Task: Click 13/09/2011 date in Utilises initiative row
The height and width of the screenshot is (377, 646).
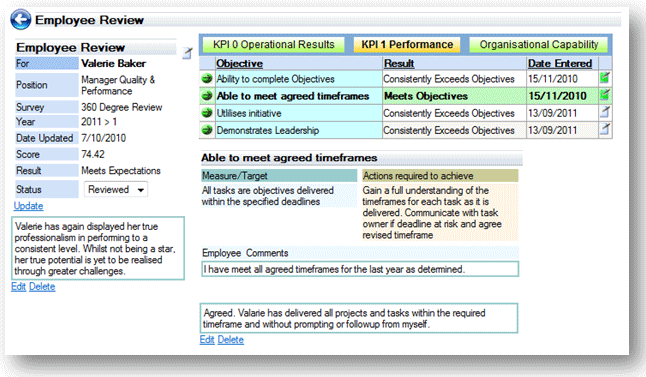Action: click(x=552, y=113)
